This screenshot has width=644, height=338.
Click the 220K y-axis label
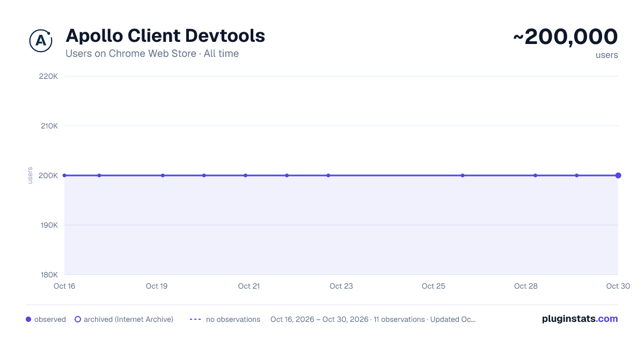click(49, 76)
